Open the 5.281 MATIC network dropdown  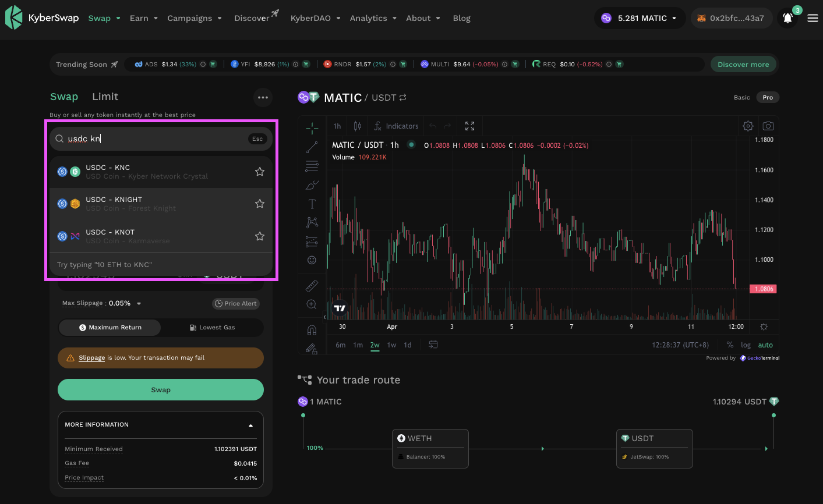click(639, 18)
